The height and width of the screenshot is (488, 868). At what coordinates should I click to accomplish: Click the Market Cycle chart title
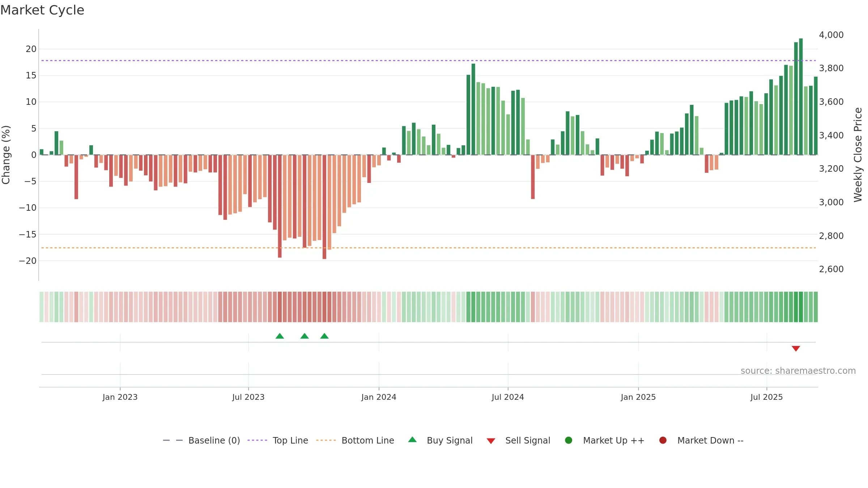click(42, 10)
